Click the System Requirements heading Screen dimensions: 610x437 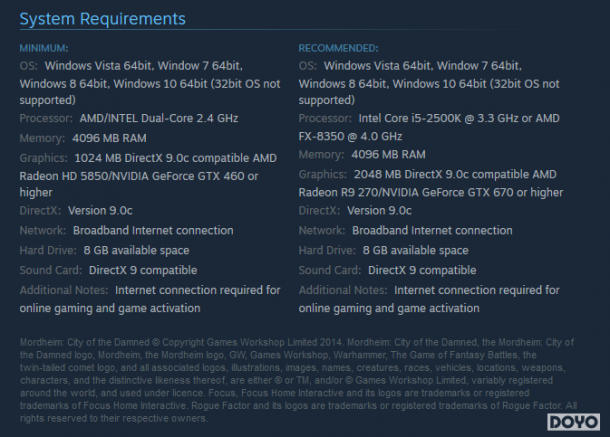[x=103, y=19]
